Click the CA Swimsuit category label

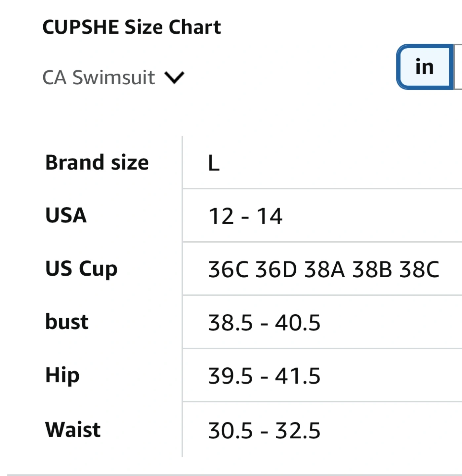tap(99, 78)
